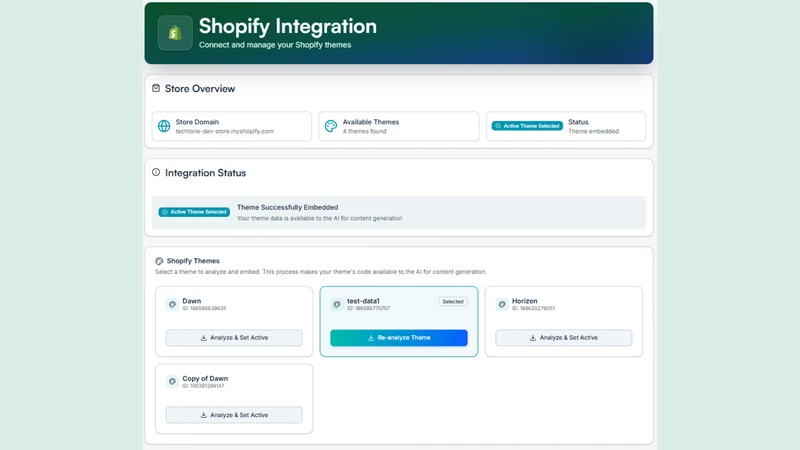Viewport: 800px width, 450px height.
Task: Click the 'Theme embedded' status text
Action: 593,131
